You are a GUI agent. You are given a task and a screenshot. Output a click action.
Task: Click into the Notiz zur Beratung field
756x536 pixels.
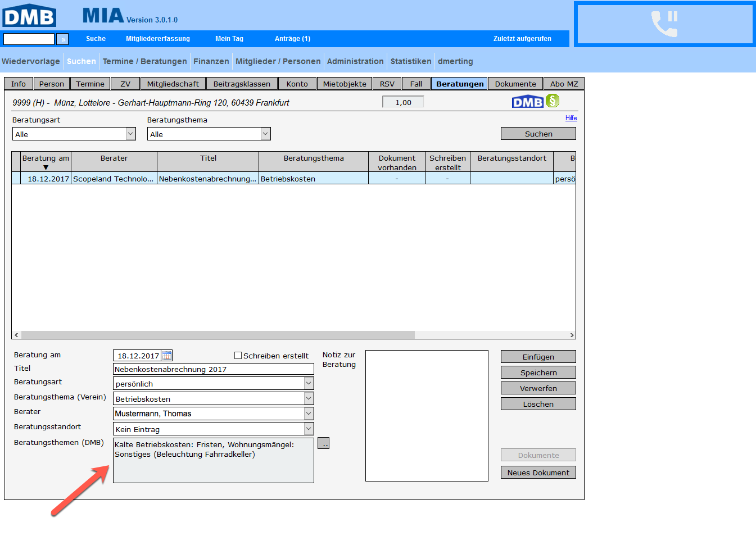pos(427,416)
